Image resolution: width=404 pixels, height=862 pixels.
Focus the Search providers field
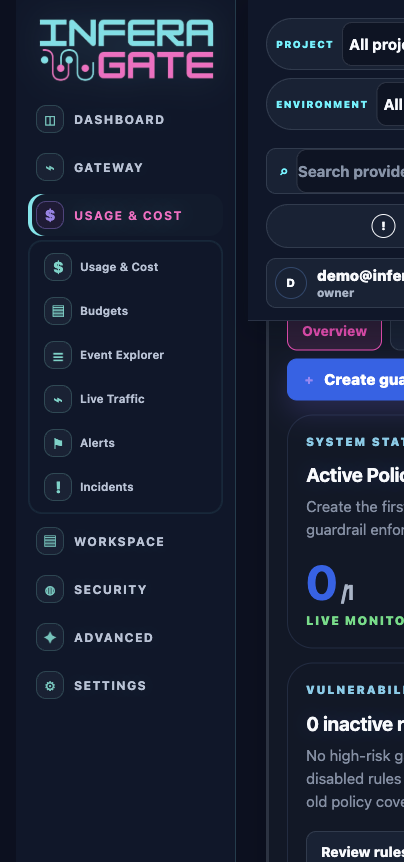pos(350,172)
